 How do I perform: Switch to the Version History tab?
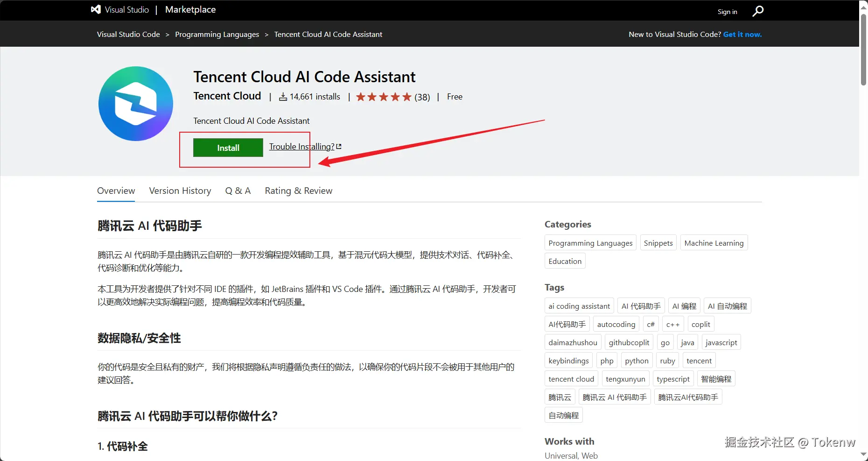point(180,191)
